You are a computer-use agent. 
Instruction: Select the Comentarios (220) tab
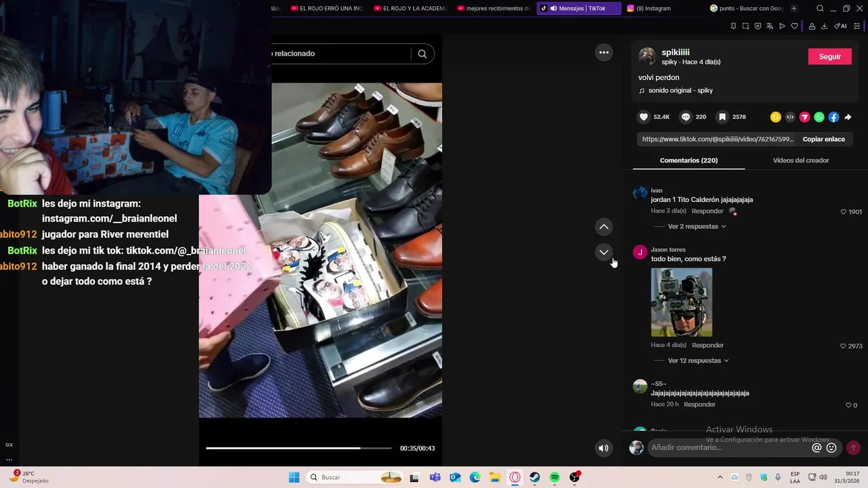688,161
